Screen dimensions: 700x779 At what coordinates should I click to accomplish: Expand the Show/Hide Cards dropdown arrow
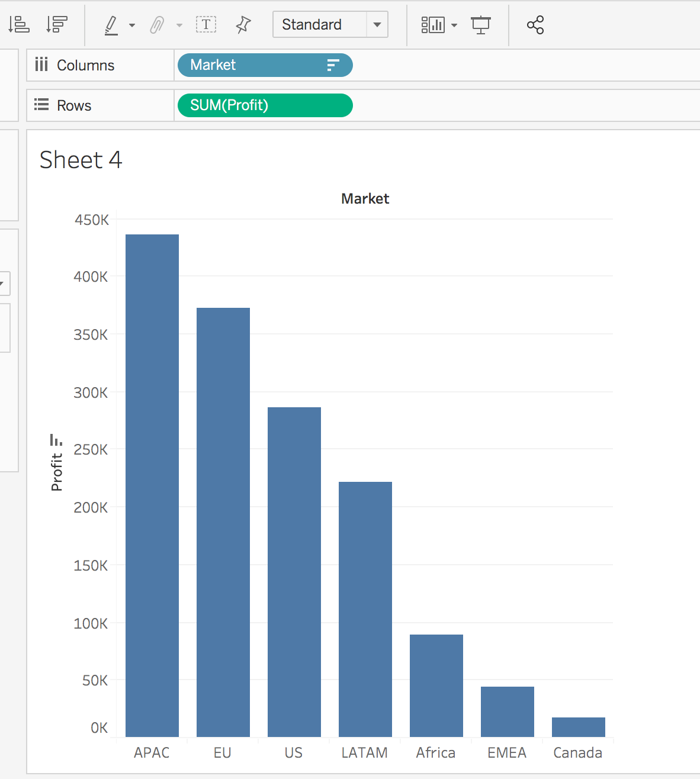pyautogui.click(x=454, y=25)
